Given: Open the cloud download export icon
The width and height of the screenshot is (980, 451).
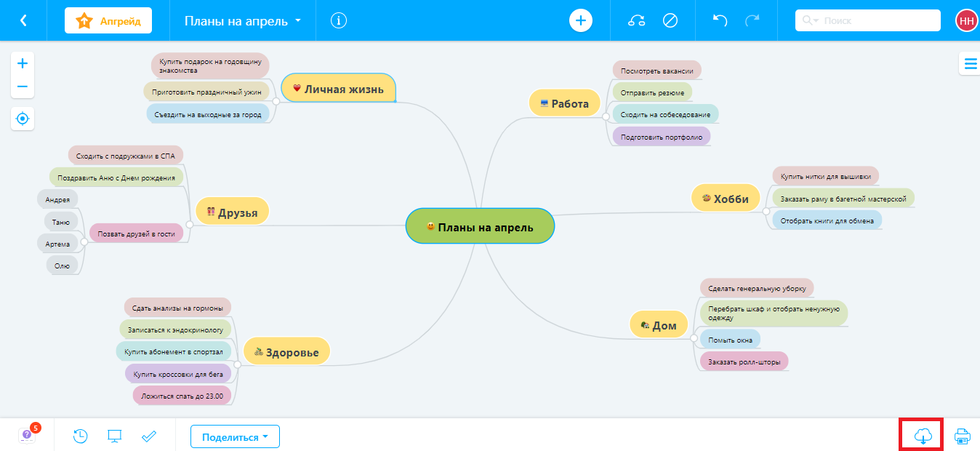Looking at the screenshot, I should (921, 436).
